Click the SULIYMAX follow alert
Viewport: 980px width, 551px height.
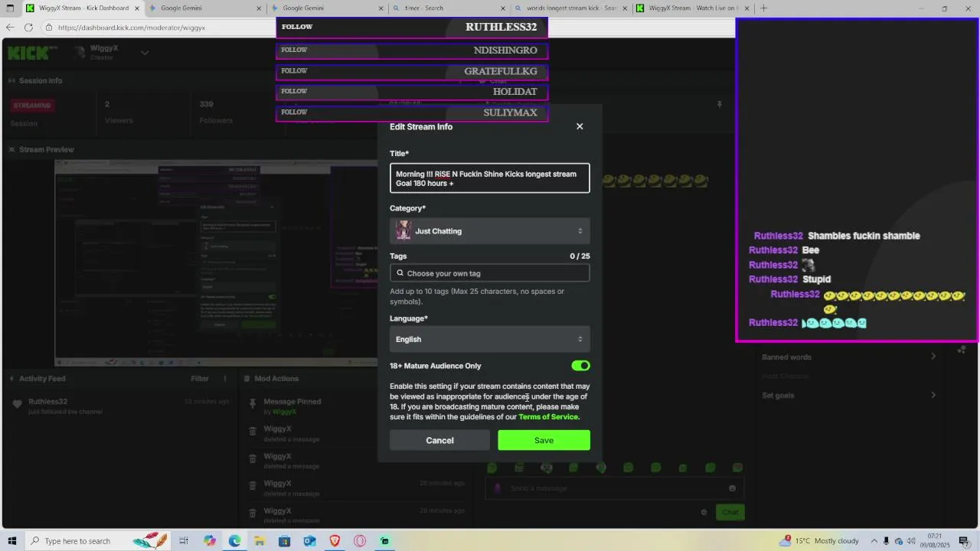(412, 112)
